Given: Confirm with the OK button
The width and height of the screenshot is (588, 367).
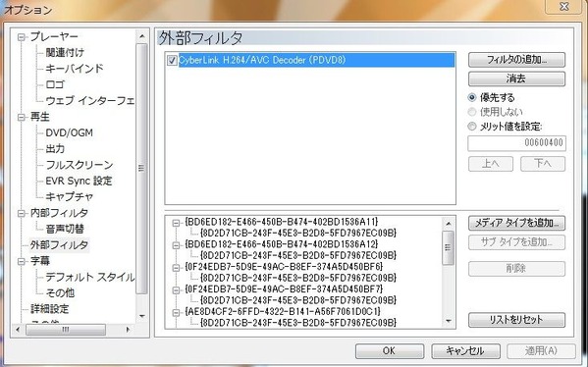Looking at the screenshot, I should coord(390,351).
